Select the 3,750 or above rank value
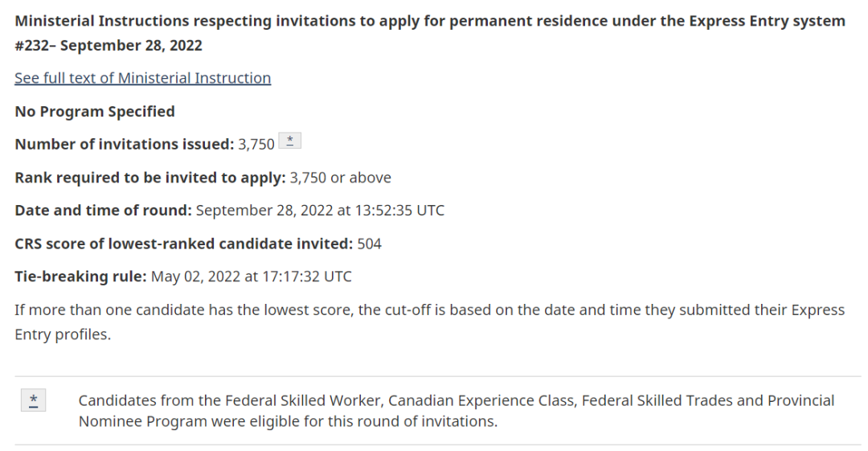Image resolution: width=868 pixels, height=451 pixels. click(x=341, y=178)
